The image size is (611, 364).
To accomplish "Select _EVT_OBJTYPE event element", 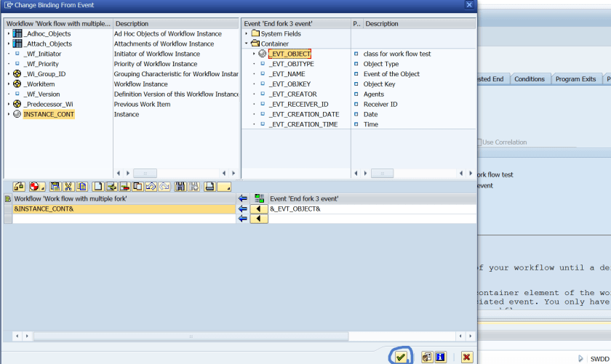I will (292, 64).
